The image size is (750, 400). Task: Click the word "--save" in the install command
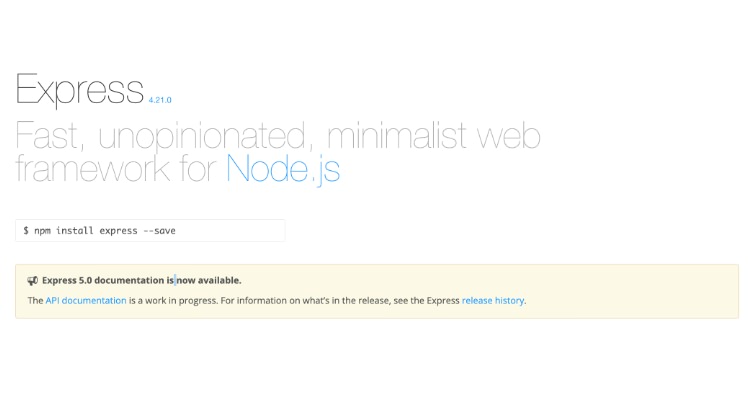[159, 231]
